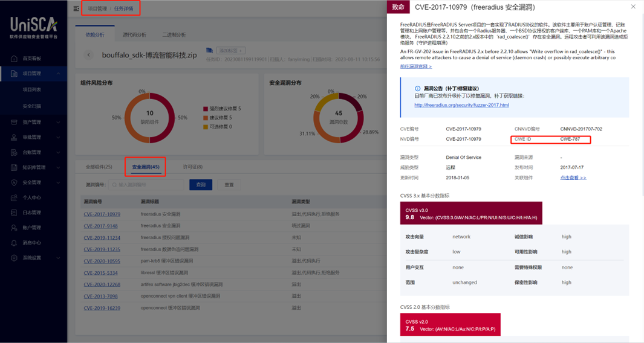Go back using the arrow beside bouffalo_sdk zip

(x=89, y=54)
